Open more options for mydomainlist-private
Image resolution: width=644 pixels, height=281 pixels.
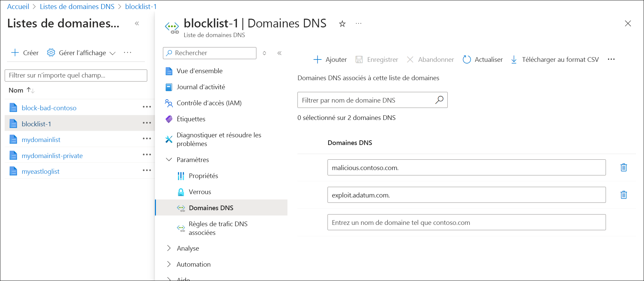click(147, 155)
